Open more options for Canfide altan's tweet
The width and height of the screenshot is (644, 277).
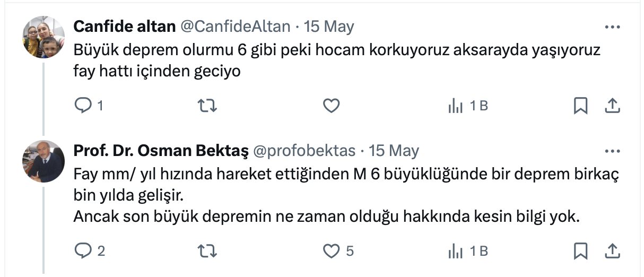pos(613,27)
